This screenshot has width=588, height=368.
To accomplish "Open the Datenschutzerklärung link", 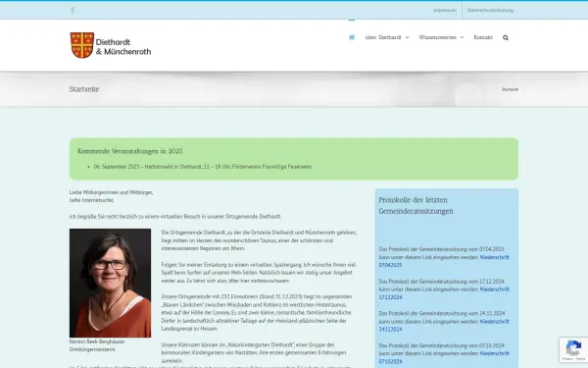I will click(490, 10).
